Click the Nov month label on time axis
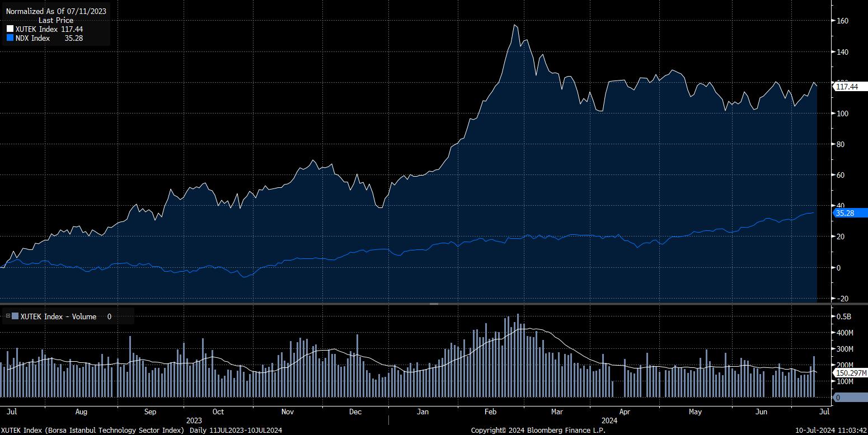 click(288, 412)
